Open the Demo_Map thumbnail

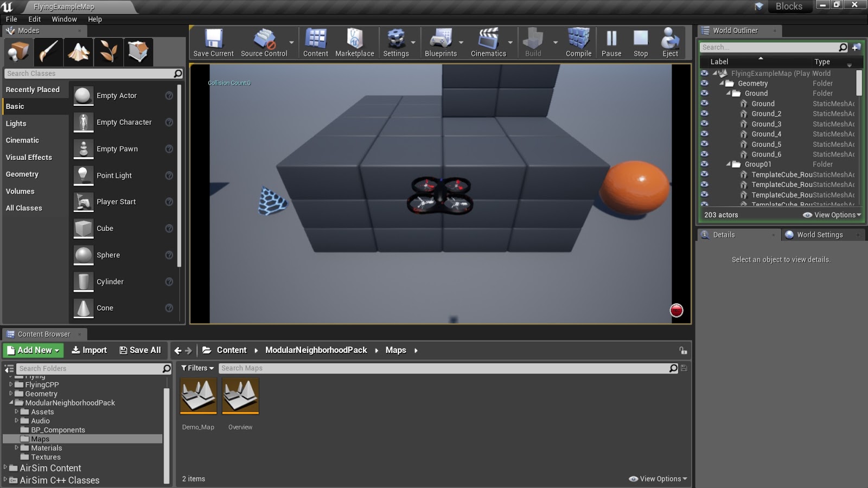point(198,396)
